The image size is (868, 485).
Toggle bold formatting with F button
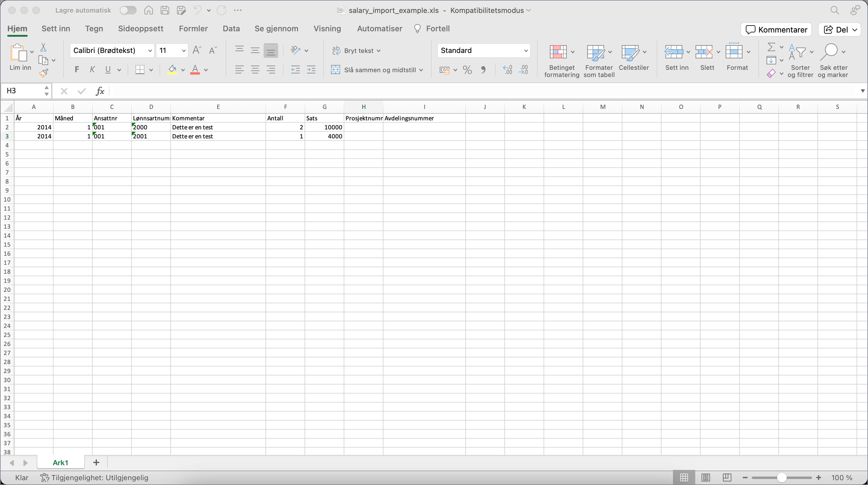click(x=77, y=70)
